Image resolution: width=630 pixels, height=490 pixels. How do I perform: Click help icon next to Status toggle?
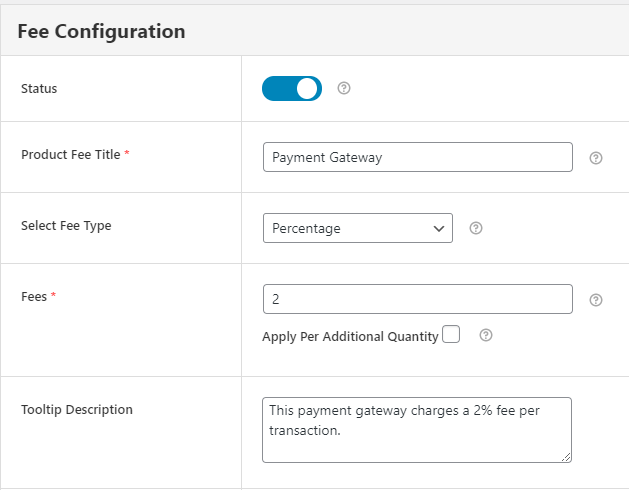click(x=344, y=88)
